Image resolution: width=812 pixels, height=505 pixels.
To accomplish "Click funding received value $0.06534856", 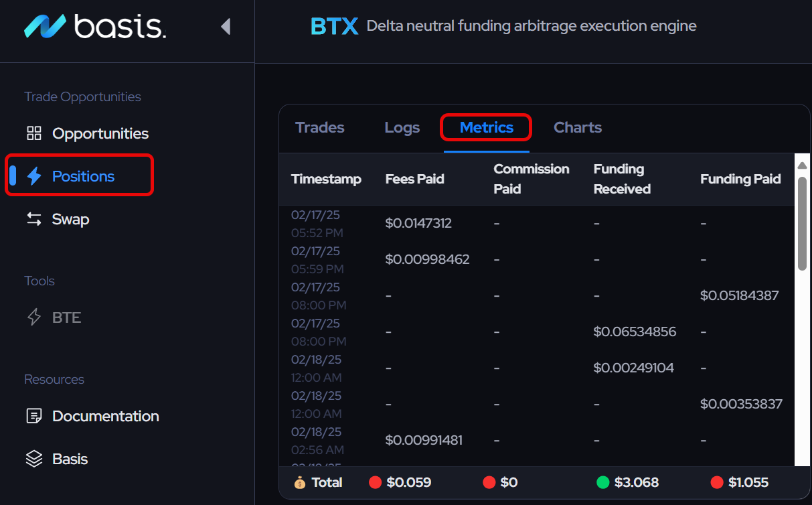I will (x=635, y=332).
